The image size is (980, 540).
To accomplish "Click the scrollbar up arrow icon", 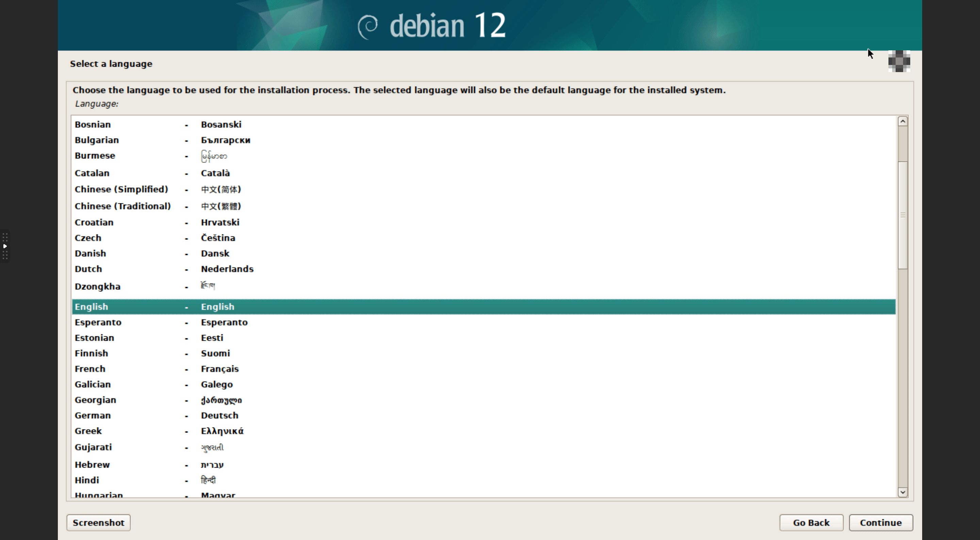I will [903, 121].
